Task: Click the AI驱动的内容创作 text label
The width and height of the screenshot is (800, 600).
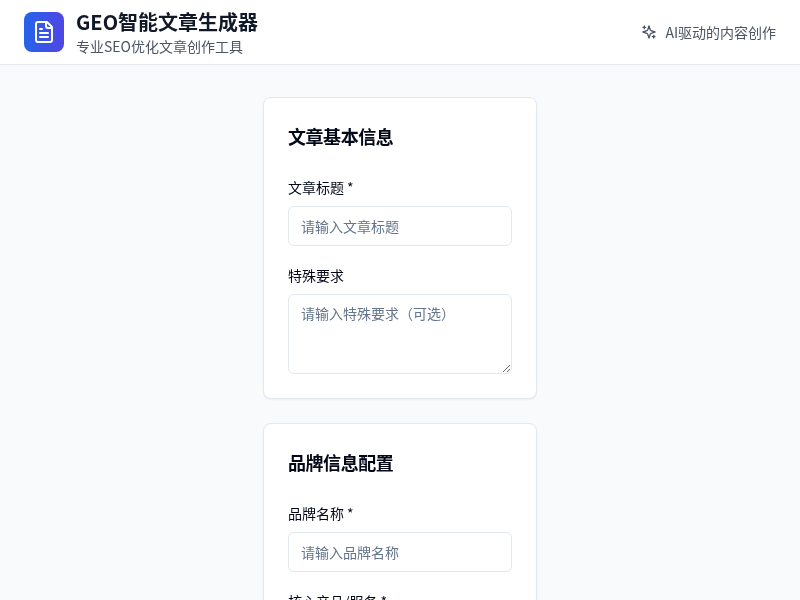Action: point(718,33)
